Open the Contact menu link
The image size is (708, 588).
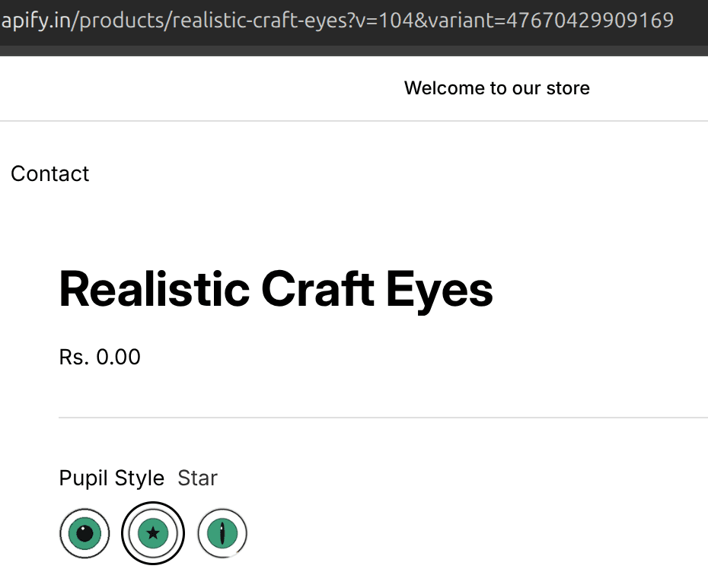(x=49, y=173)
